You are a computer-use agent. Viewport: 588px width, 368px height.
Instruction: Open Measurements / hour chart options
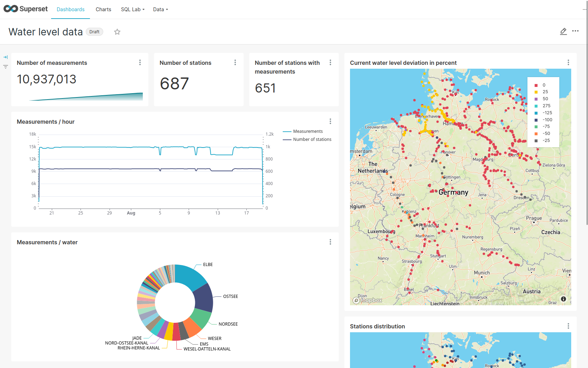(330, 121)
